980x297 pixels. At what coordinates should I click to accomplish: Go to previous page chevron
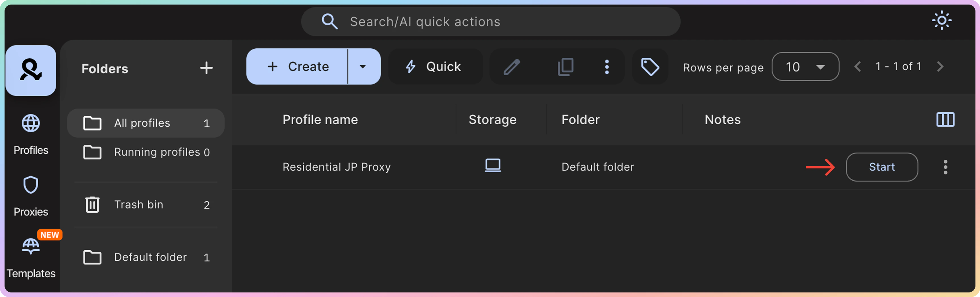click(857, 67)
